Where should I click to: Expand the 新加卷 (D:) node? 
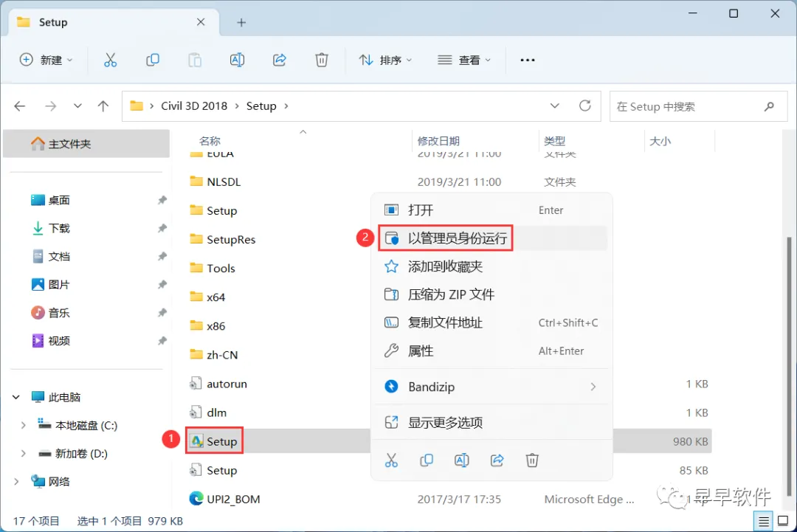click(x=23, y=453)
